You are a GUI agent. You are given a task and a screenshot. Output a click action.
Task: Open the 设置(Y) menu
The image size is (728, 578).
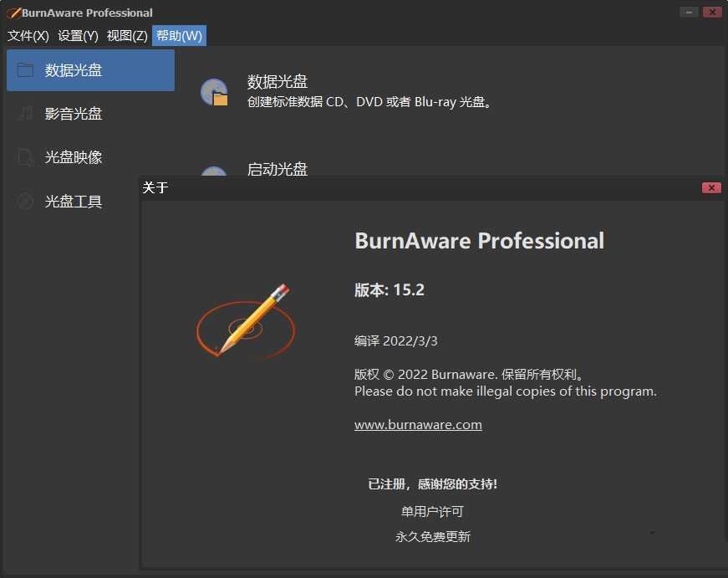coord(78,35)
